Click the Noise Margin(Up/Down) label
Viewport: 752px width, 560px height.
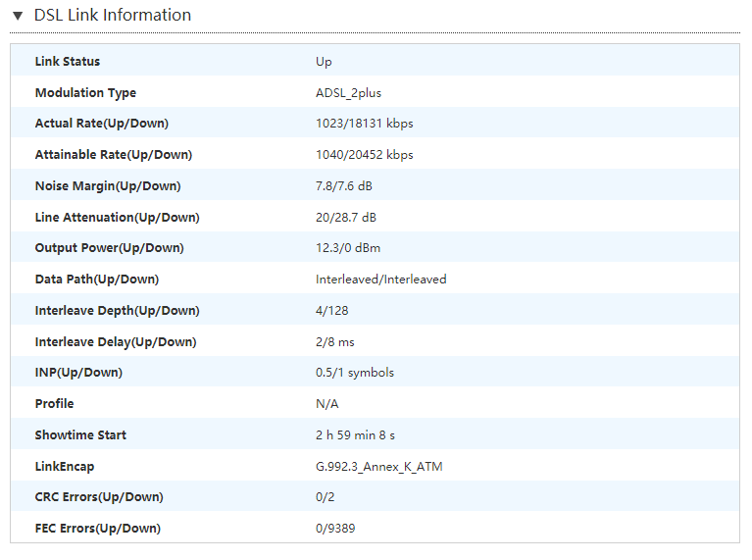tap(108, 186)
